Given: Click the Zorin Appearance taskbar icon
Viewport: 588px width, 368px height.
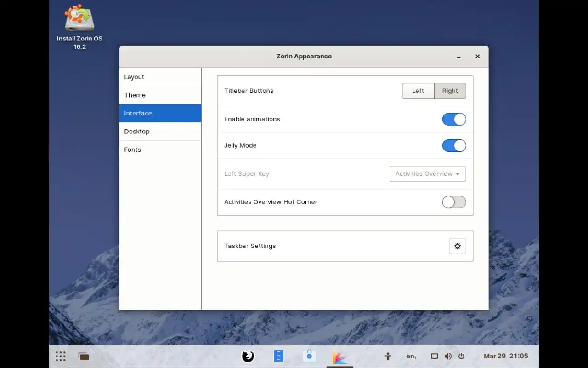Looking at the screenshot, I should 339,356.
